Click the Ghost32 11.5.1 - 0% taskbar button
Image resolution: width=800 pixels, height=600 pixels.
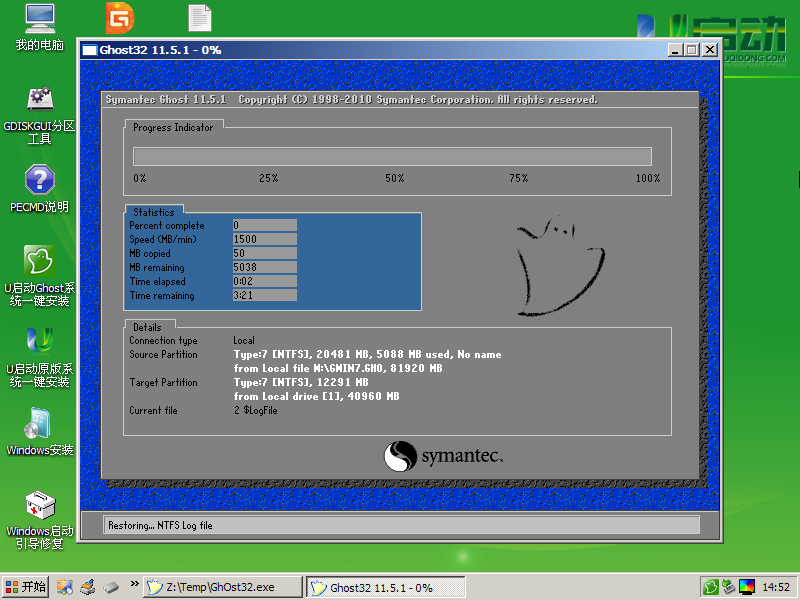click(386, 587)
